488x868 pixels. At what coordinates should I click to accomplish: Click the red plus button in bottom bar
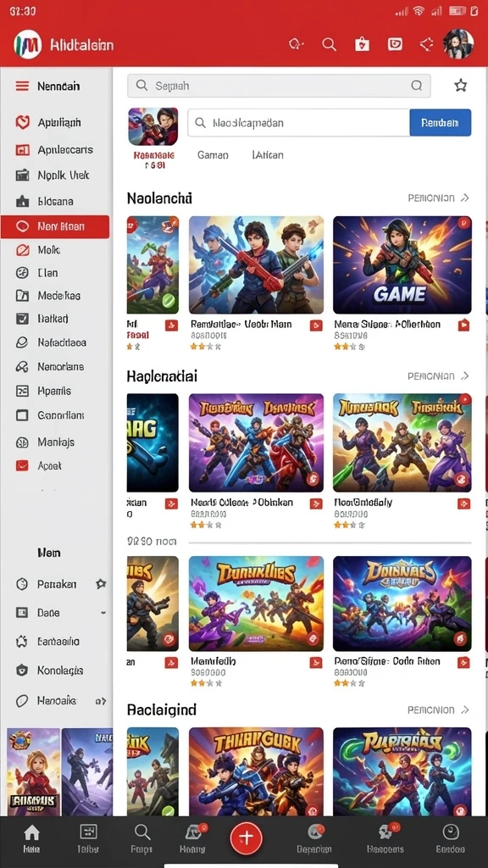point(247,837)
